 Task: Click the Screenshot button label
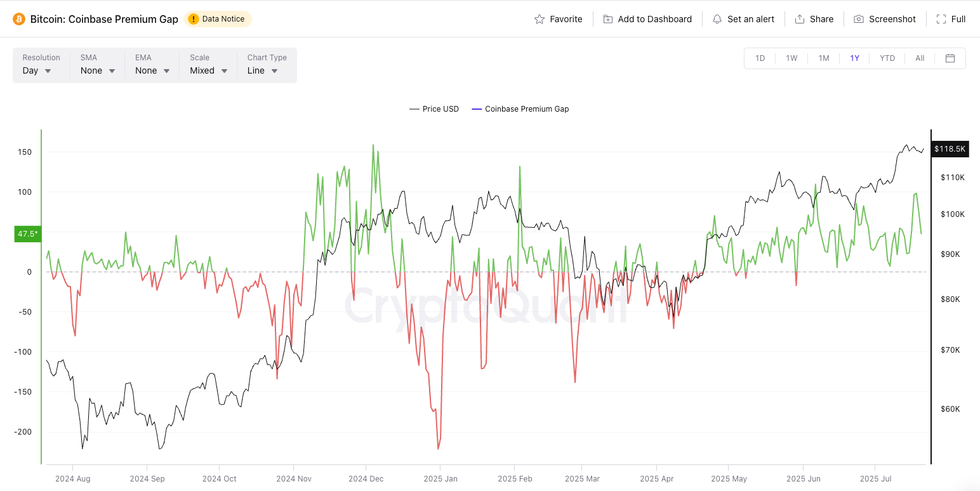tap(892, 19)
